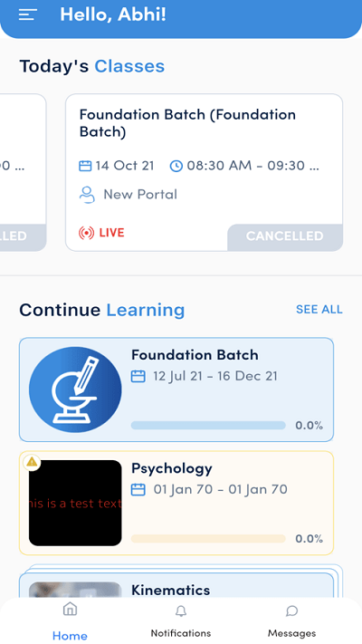The height and width of the screenshot is (644, 362).
Task: Tap the clock icon beside 08:30 AM
Action: [176, 166]
